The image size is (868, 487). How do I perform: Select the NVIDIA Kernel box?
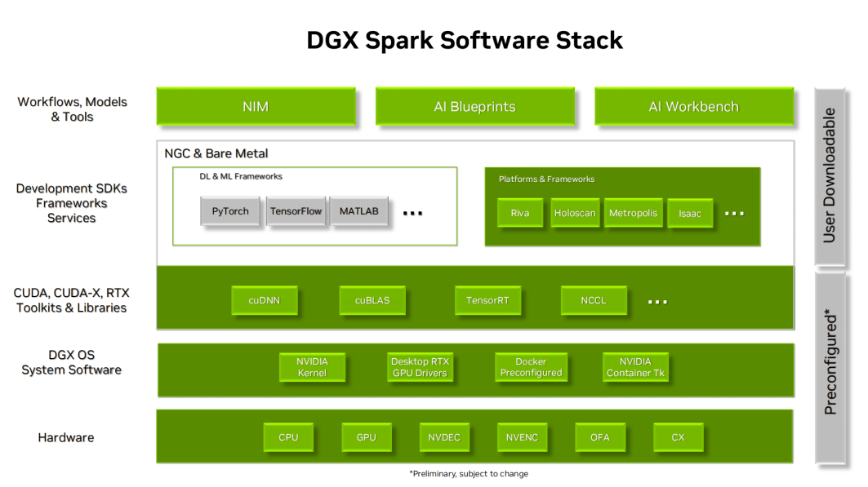pos(312,367)
